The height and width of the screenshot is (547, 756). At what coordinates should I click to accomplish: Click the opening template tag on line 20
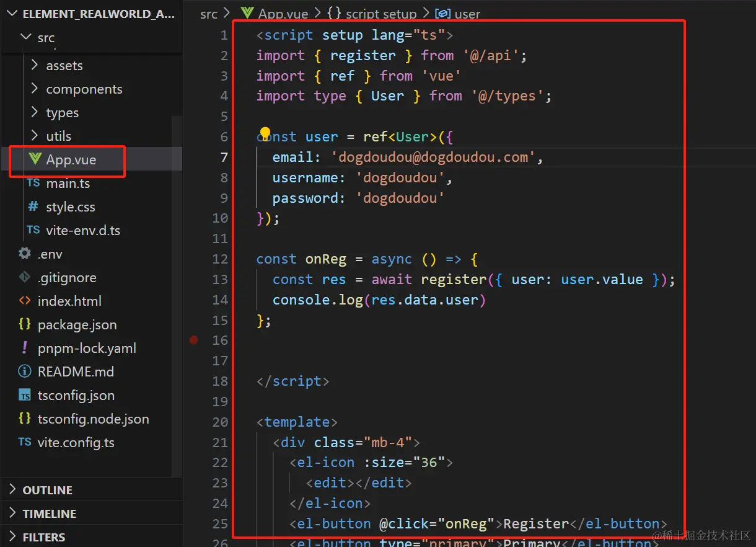(x=297, y=422)
